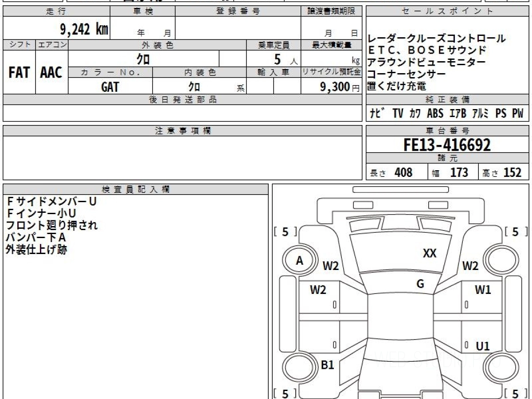Click the 内装色 header
Screen dimensions: 532x399
pyautogui.click(x=199, y=72)
